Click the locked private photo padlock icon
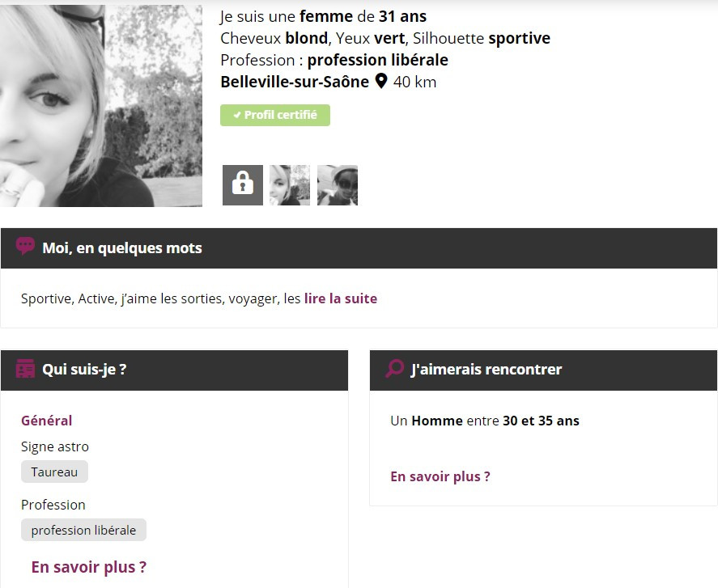The height and width of the screenshot is (588, 718). click(243, 185)
